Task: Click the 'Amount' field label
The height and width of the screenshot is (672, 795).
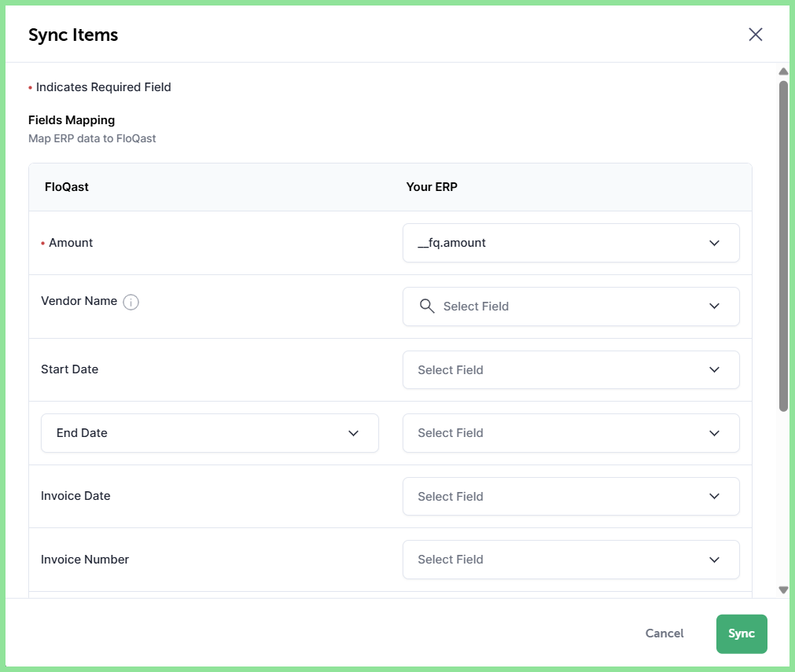Action: pos(71,243)
